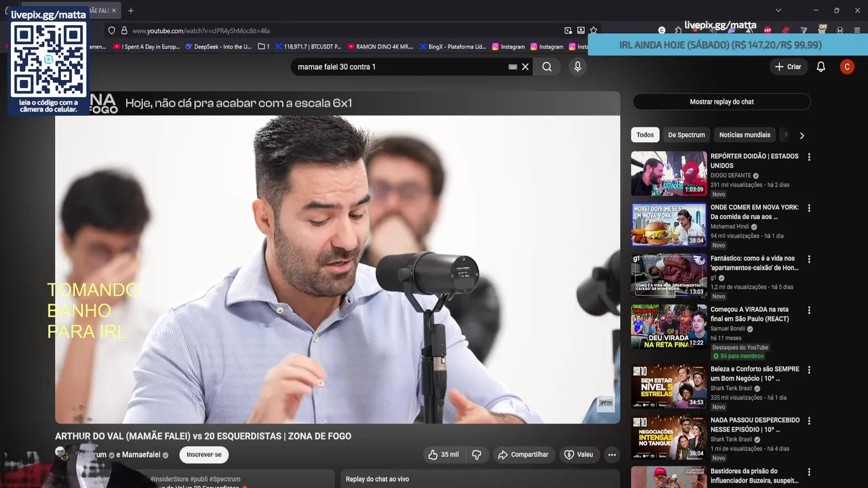Click the Só para membros badge

coord(738,356)
